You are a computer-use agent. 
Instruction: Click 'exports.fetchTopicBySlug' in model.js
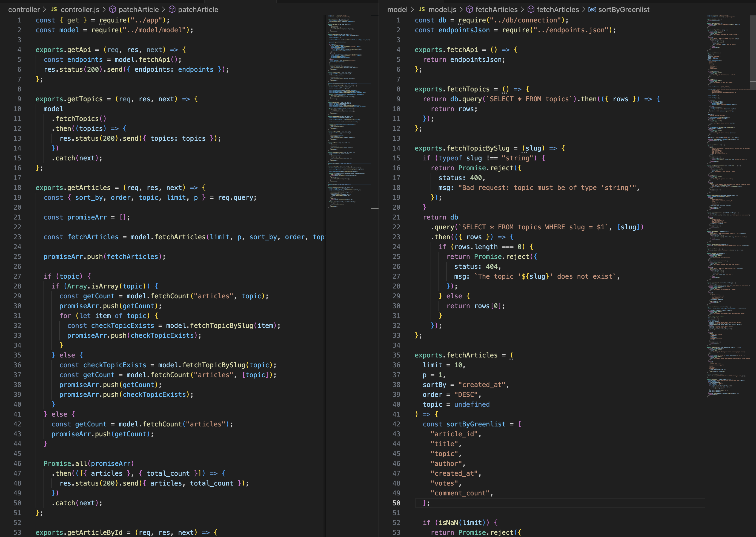(x=462, y=148)
